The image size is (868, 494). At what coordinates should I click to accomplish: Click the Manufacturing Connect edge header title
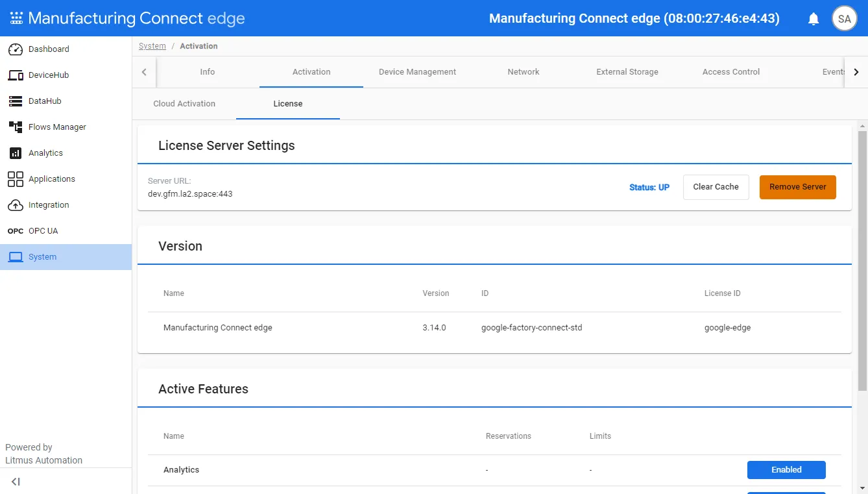pyautogui.click(x=137, y=18)
